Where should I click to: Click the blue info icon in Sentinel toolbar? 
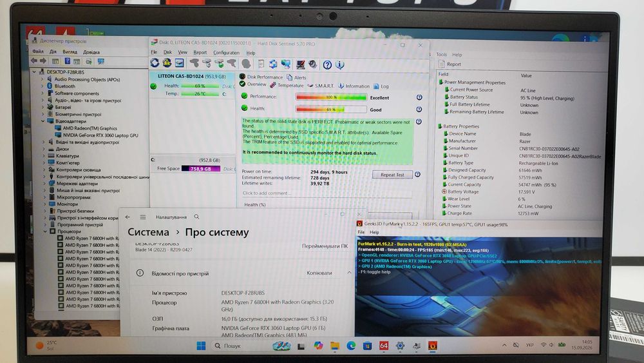click(x=339, y=64)
